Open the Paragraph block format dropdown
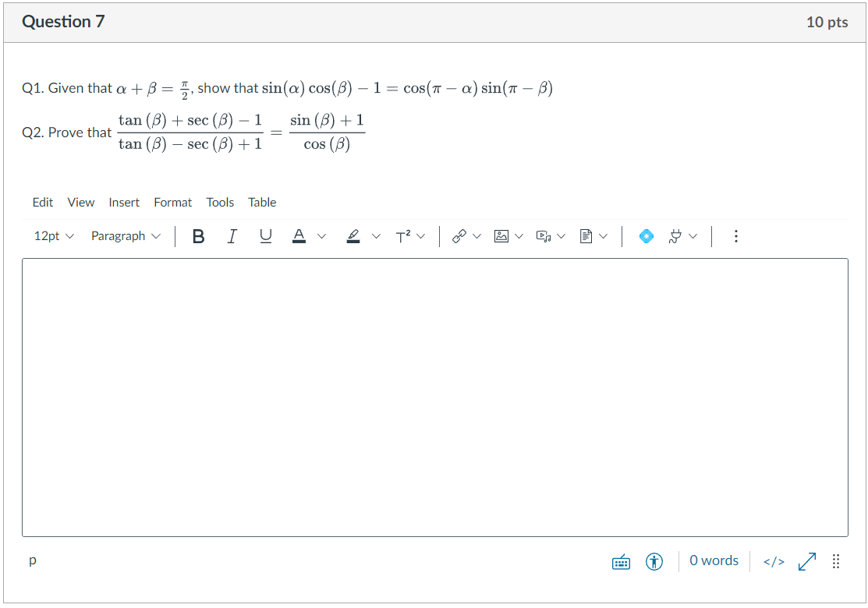Viewport: 868px width, 608px height. [x=126, y=236]
